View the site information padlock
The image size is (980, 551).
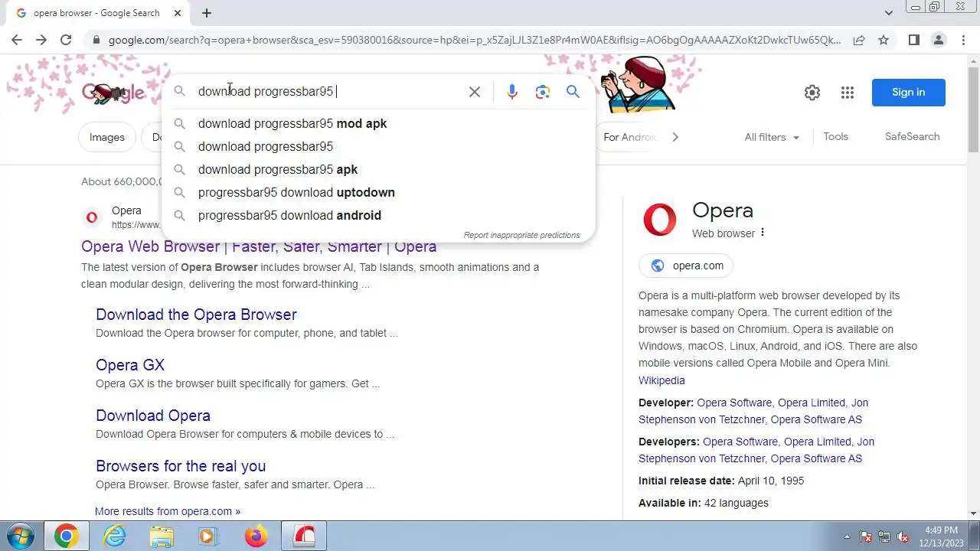pyautogui.click(x=95, y=40)
